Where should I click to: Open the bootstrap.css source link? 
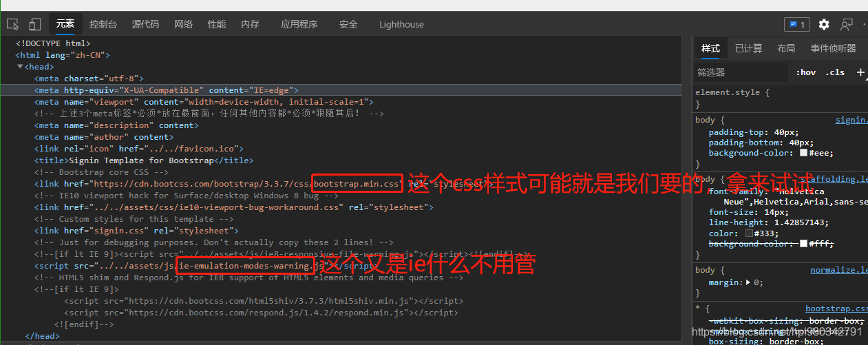pyautogui.click(x=836, y=309)
